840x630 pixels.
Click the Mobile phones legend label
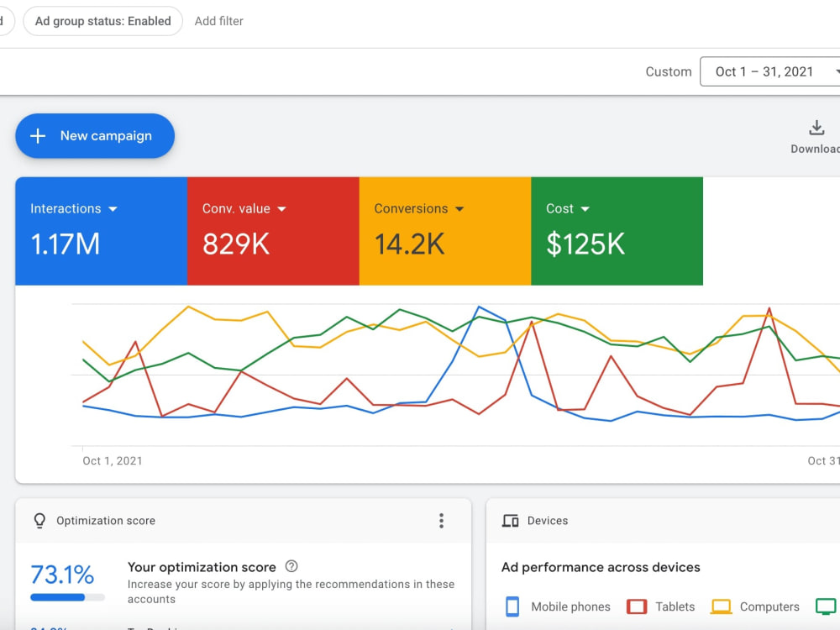click(570, 606)
